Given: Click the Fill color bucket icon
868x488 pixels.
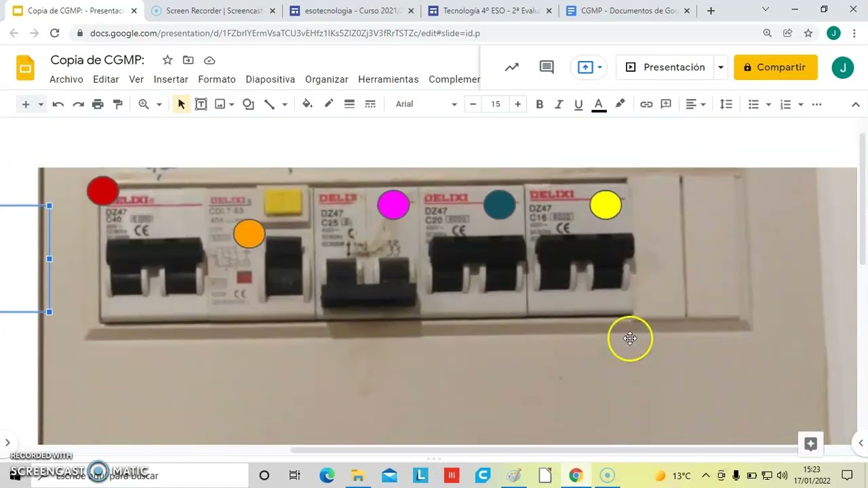Looking at the screenshot, I should click(307, 104).
